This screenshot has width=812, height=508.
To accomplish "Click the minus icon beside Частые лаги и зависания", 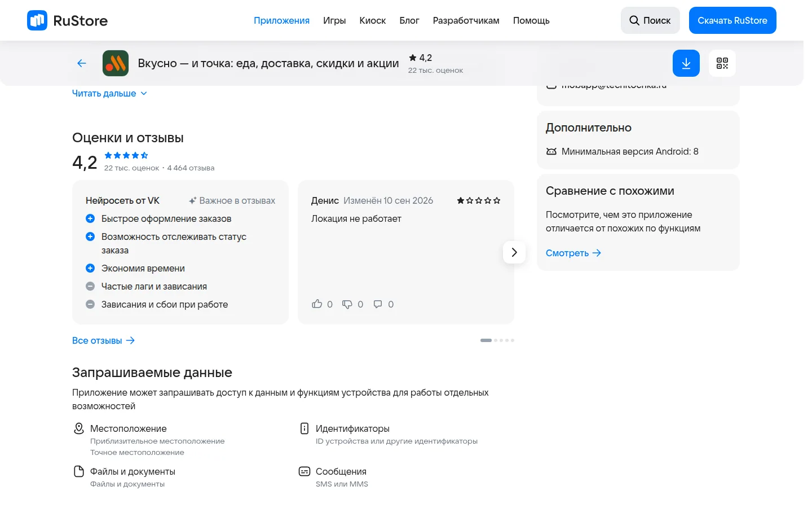I will [90, 286].
